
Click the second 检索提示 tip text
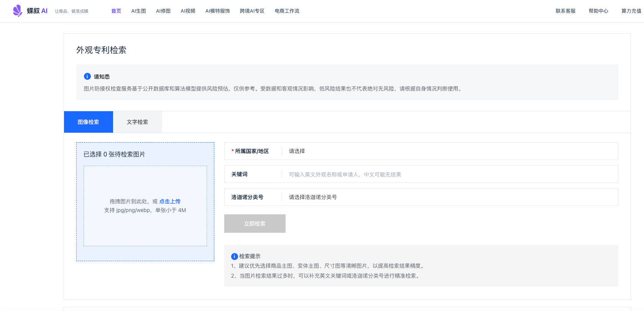pos(326,276)
